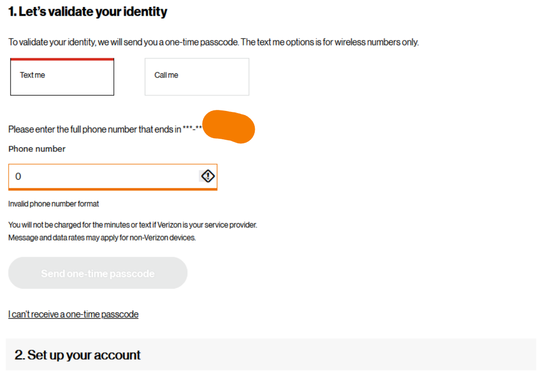Click the Let's validate your identity heading
Screen dimensions: 547x392
click(88, 12)
